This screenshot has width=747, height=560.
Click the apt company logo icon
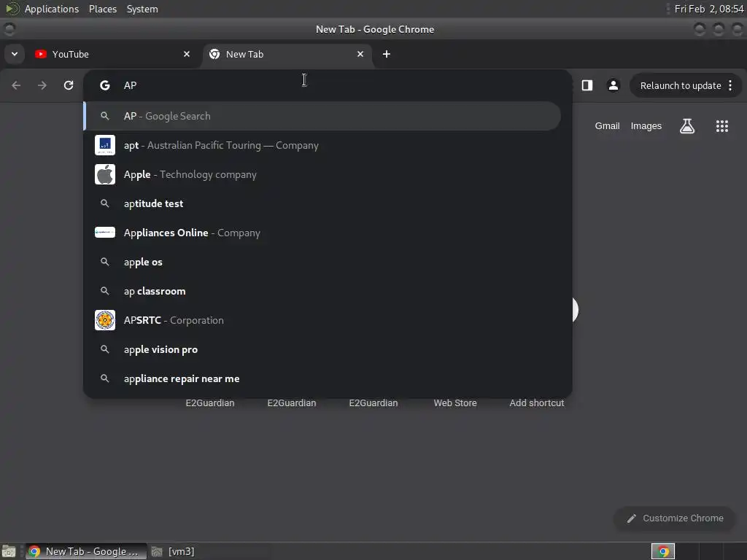coord(105,145)
